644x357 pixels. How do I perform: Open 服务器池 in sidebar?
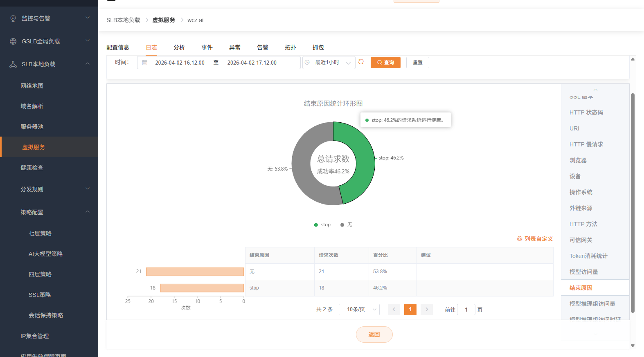pyautogui.click(x=32, y=127)
